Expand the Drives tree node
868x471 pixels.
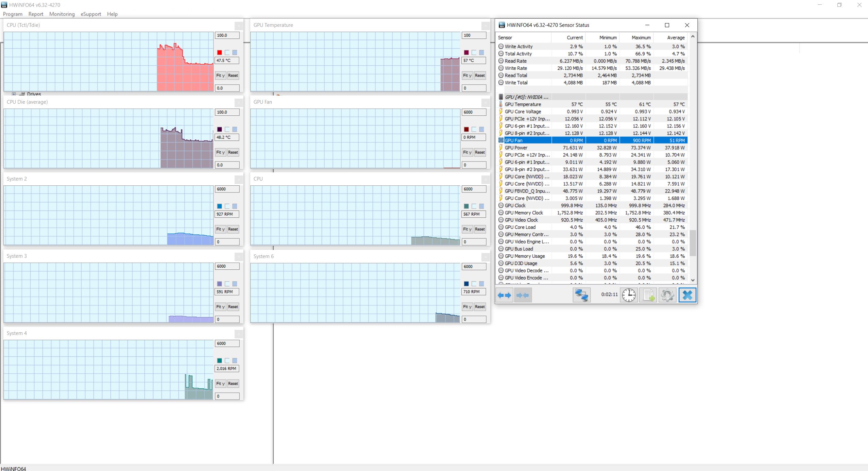pos(14,94)
